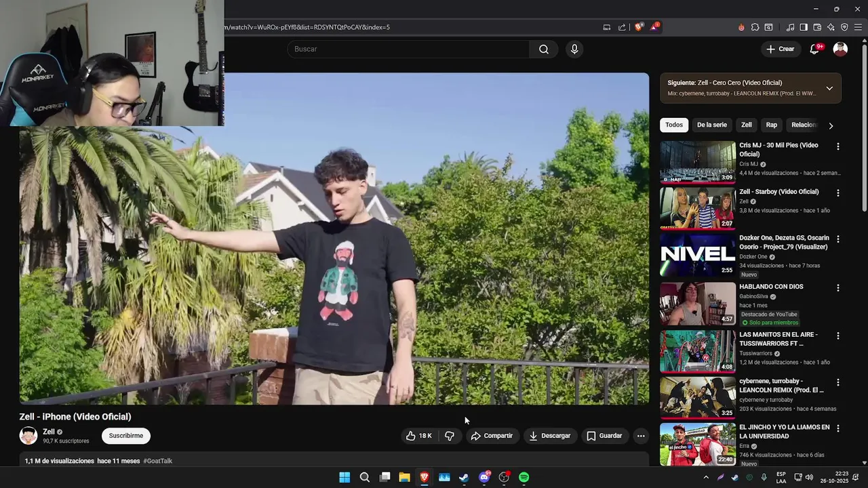Select the Rap filter chip
Screen dimensions: 868x488
pyautogui.click(x=772, y=125)
